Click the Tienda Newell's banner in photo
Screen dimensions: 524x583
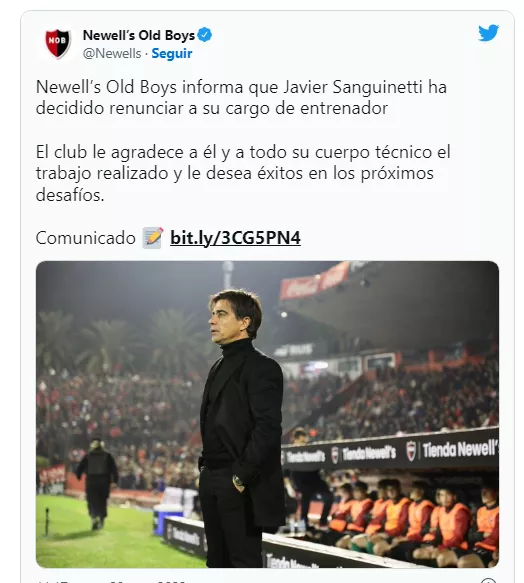[390, 451]
